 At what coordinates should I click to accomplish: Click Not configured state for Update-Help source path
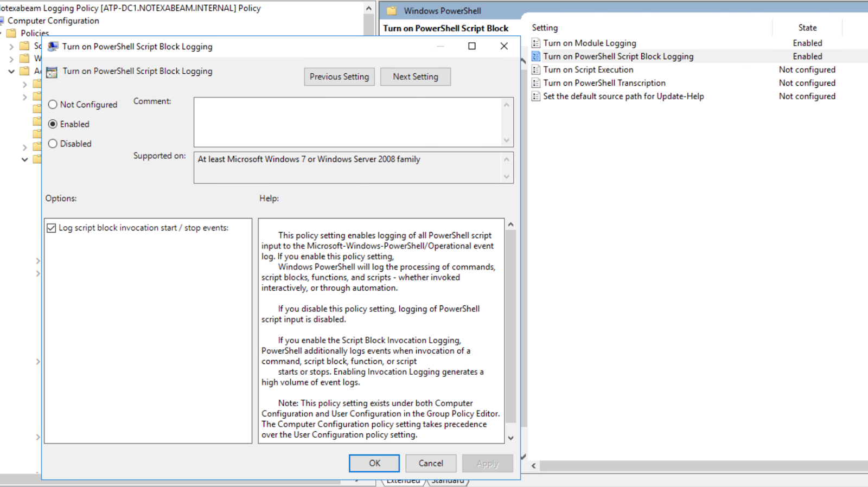(807, 96)
